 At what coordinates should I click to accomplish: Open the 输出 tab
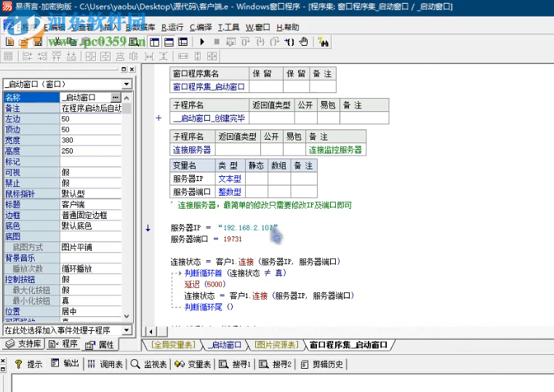tap(65, 364)
